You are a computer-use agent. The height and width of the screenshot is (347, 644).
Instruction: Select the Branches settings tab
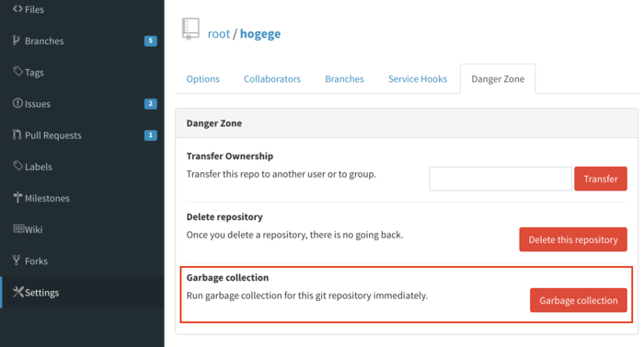point(345,79)
